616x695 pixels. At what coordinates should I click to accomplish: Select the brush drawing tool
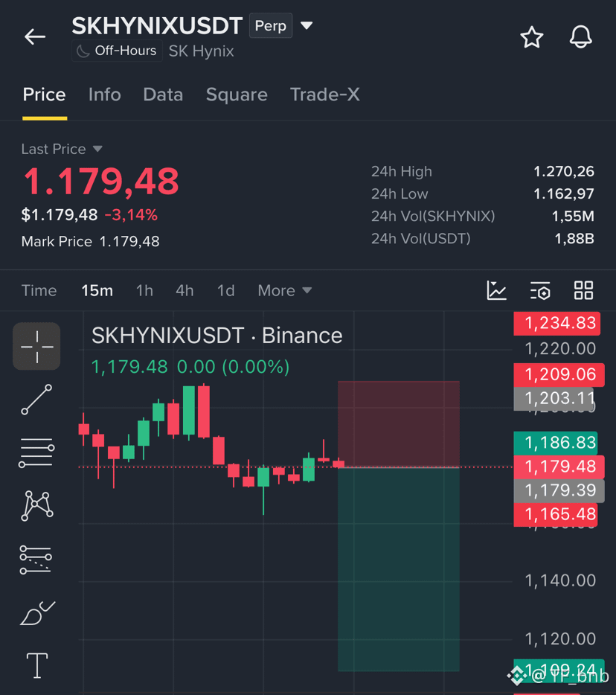37,613
